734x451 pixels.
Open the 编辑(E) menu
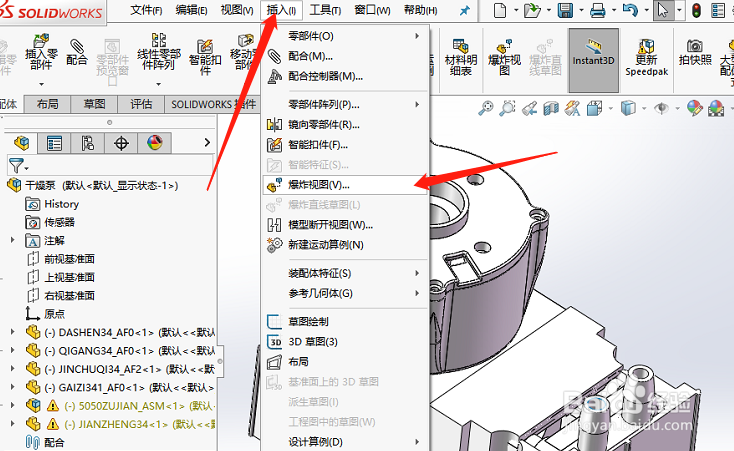pyautogui.click(x=191, y=10)
